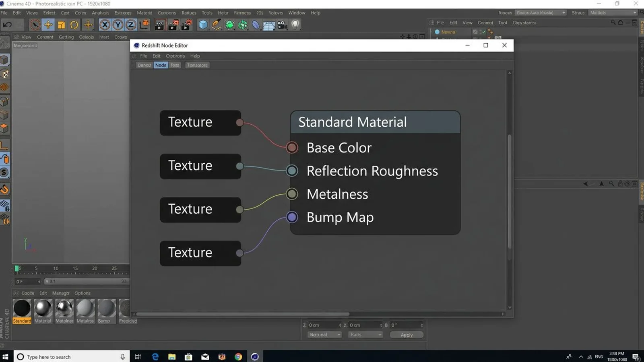This screenshot has width=644, height=362.
Task: Add a Cube primitive object
Action: [x=203, y=25]
